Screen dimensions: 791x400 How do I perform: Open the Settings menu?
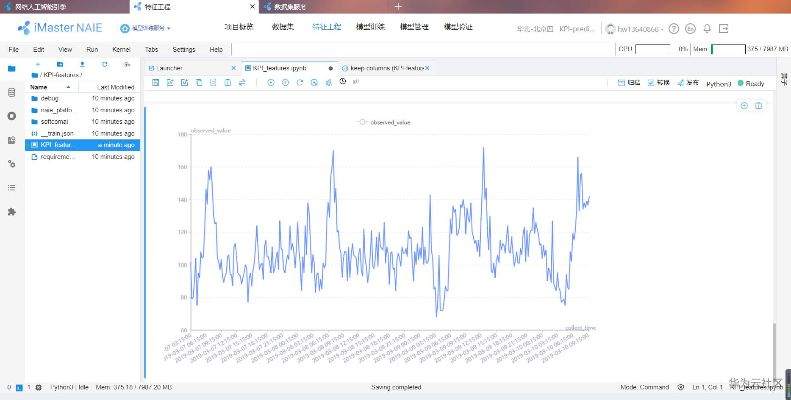tap(184, 48)
